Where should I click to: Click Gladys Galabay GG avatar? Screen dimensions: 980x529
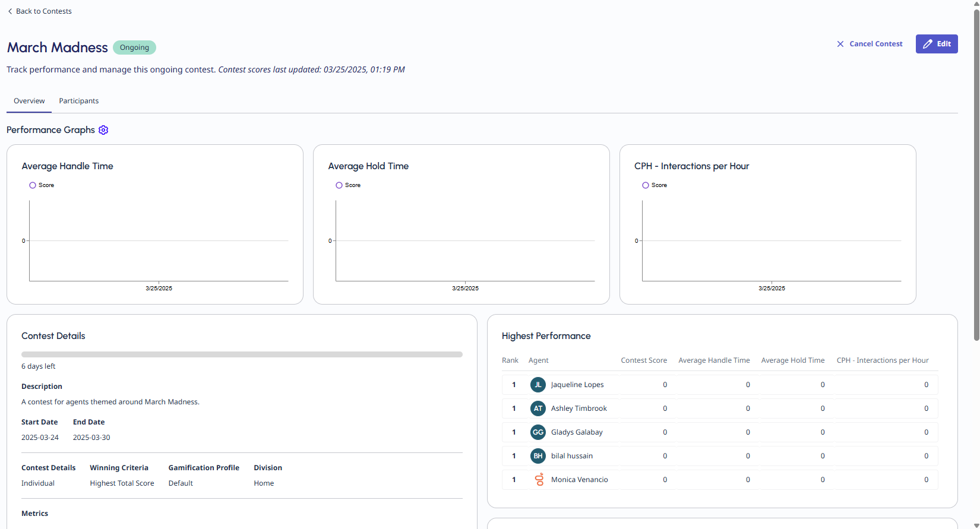coord(538,432)
